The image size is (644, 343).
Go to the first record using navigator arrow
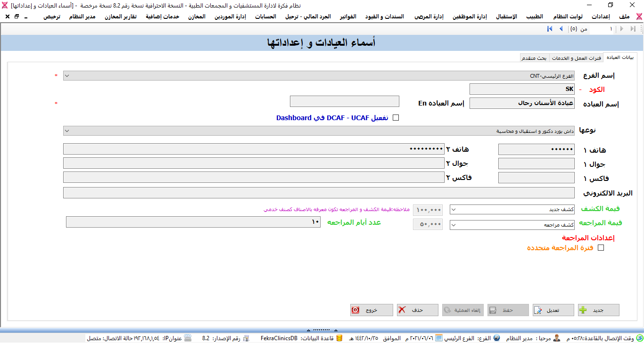(550, 29)
